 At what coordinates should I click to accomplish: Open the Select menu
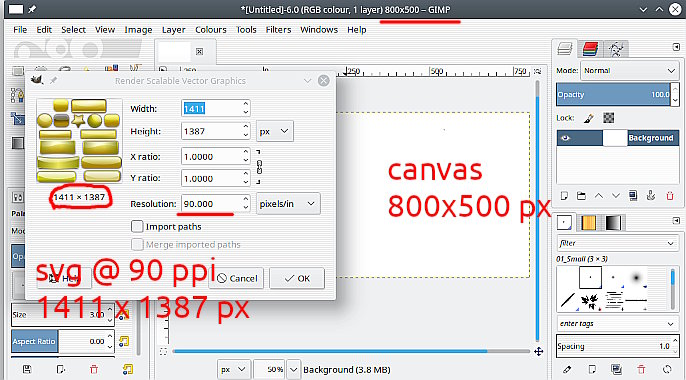73,30
